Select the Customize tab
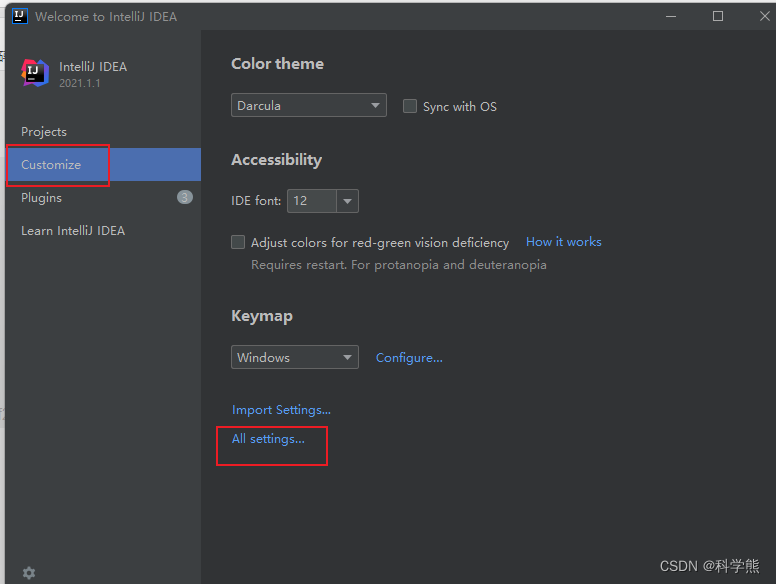Viewport: 776px width, 584px height. pos(103,164)
